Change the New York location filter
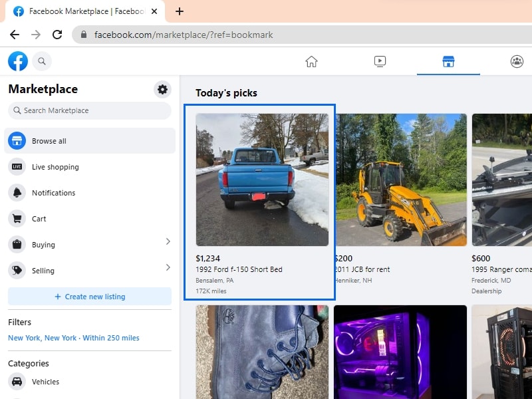 point(74,338)
